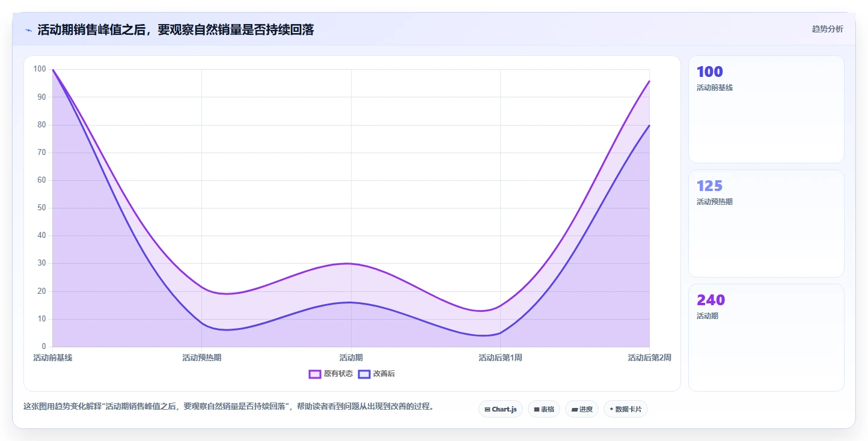Click the value 125 in second card
Image resolution: width=868 pixels, height=441 pixels.
pyautogui.click(x=710, y=186)
